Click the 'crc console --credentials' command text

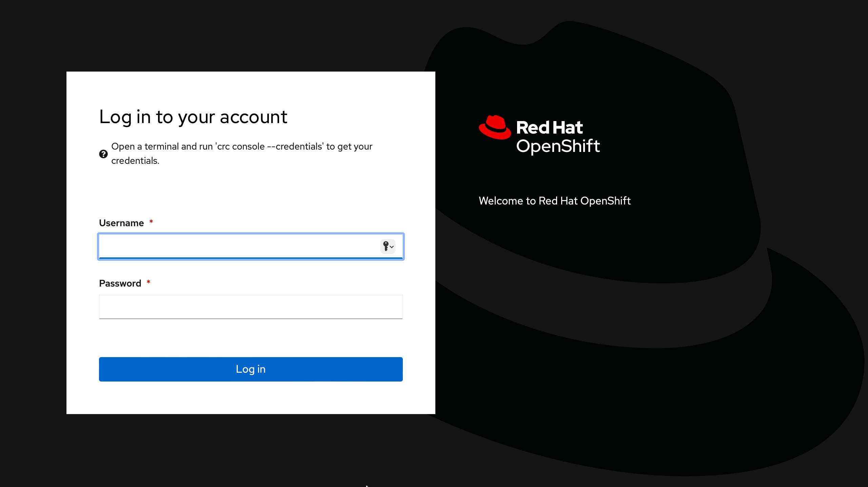click(269, 147)
